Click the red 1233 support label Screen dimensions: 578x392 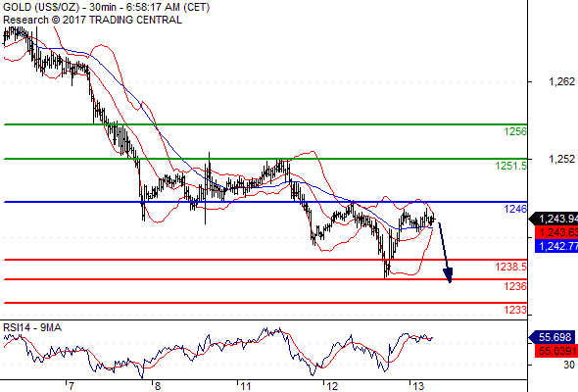point(515,310)
